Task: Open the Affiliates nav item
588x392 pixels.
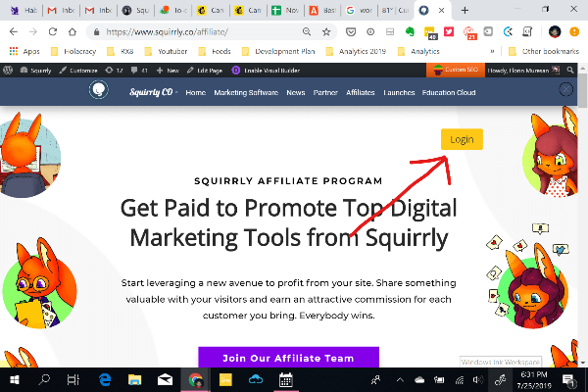Action: tap(361, 93)
